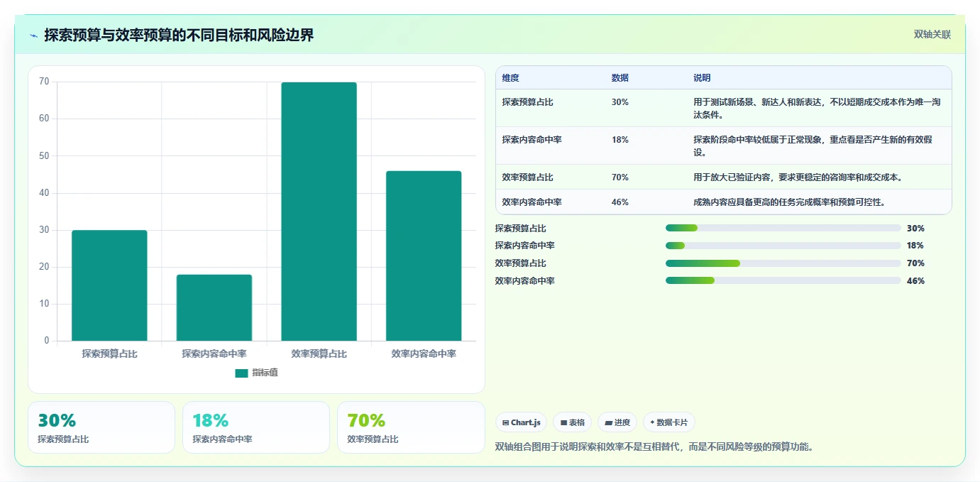Screen dimensions: 980x482
Task: Open the 30% 探索预算占比 data card
Action: click(x=101, y=427)
